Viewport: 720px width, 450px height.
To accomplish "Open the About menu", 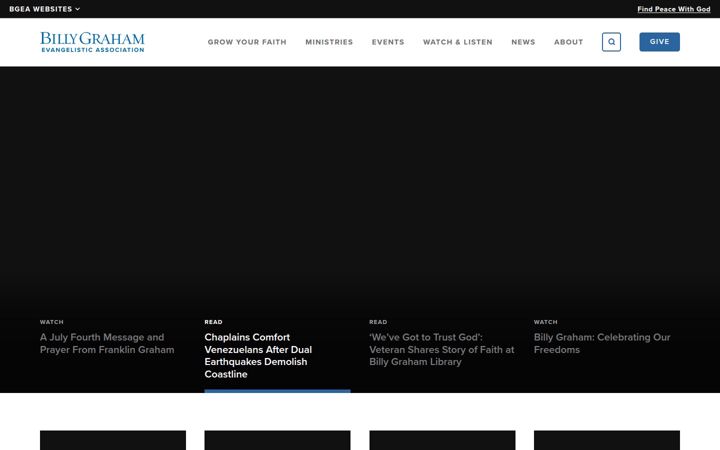I will [x=568, y=42].
